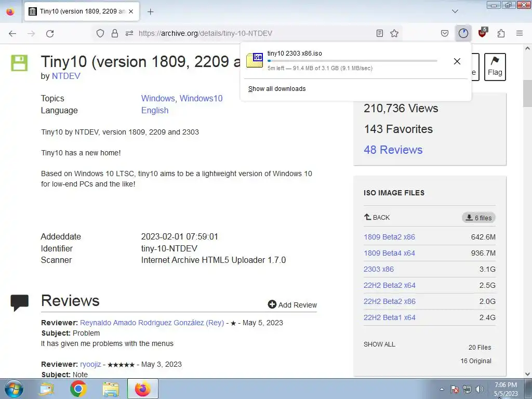Select identifier value tiny-10-NTDEV
Image resolution: width=532 pixels, height=399 pixels.
point(169,248)
